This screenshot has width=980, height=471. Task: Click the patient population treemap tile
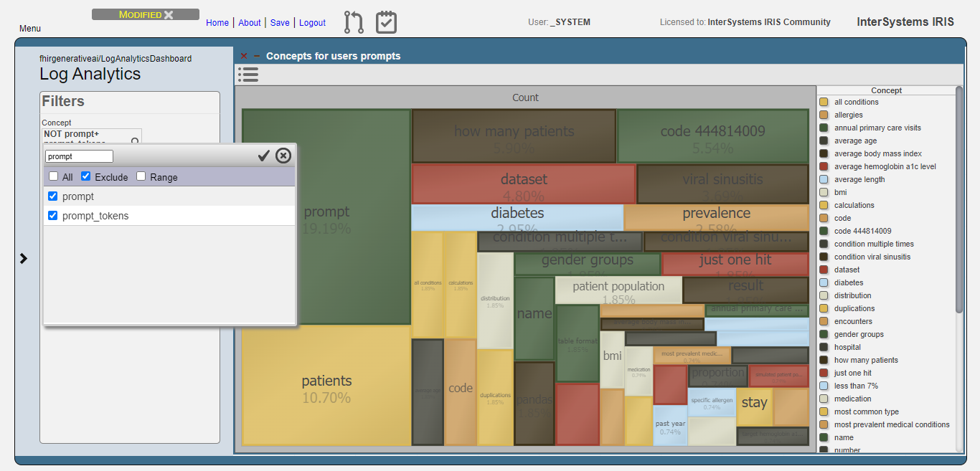(618, 290)
